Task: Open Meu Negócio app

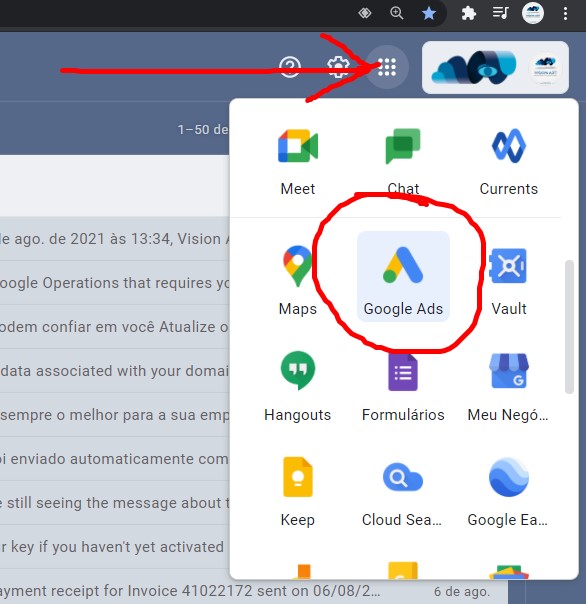Action: [509, 387]
